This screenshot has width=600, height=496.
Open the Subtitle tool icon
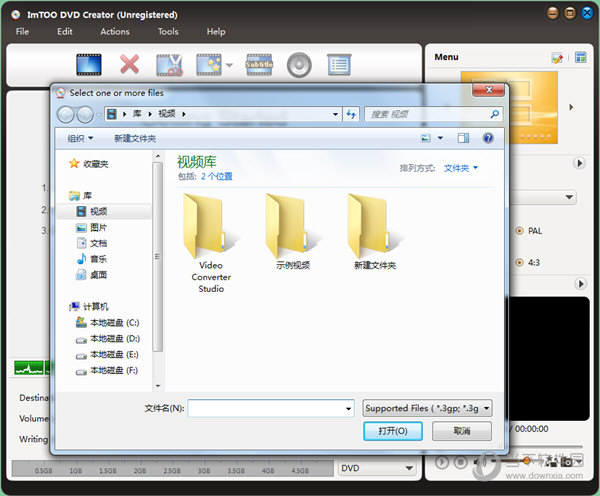click(x=259, y=64)
